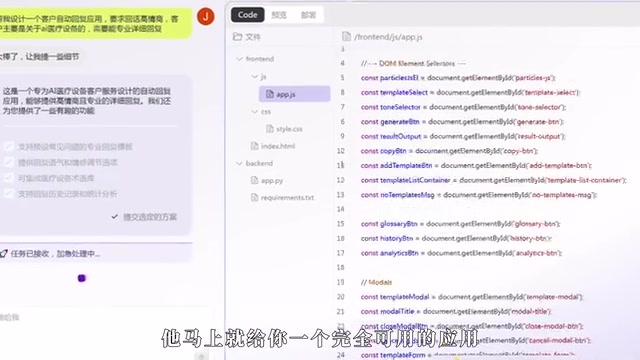Click the DOM Element Selectors comment line

tap(413, 63)
